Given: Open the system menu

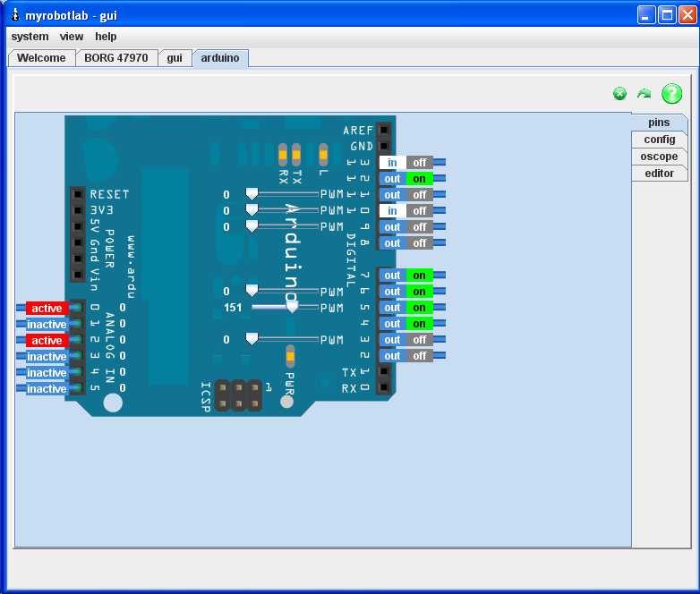Looking at the screenshot, I should coord(30,37).
